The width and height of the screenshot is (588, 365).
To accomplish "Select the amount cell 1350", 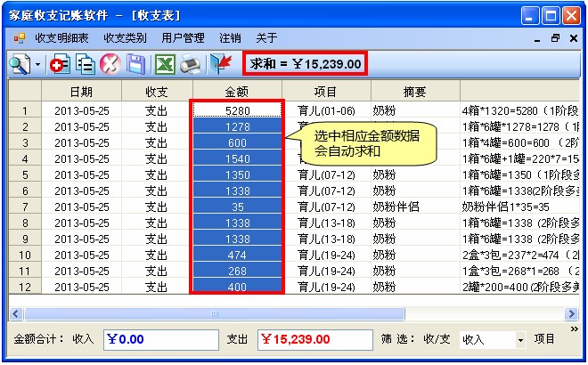I will click(x=237, y=174).
